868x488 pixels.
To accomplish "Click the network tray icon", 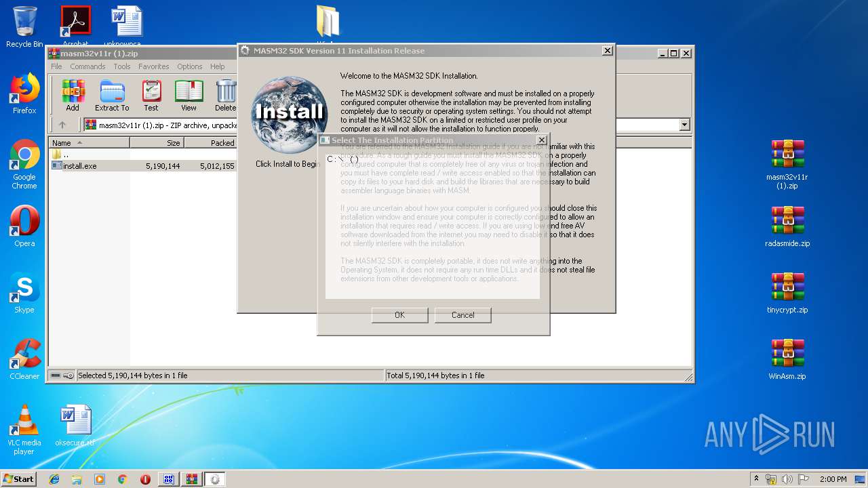I will 771,479.
